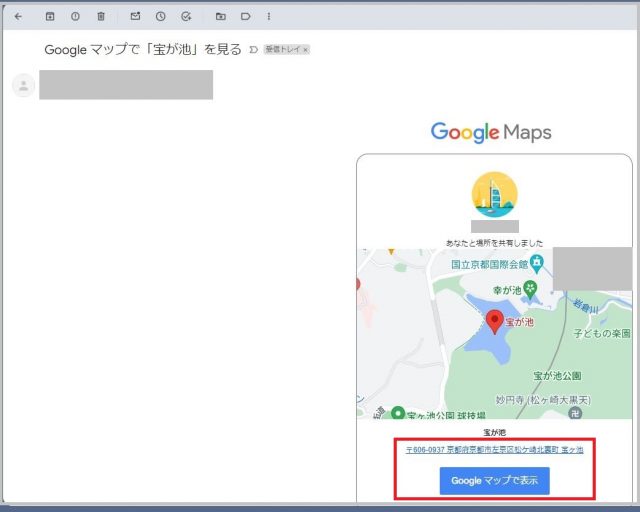Click the red pin at 宝が池

pos(495,322)
